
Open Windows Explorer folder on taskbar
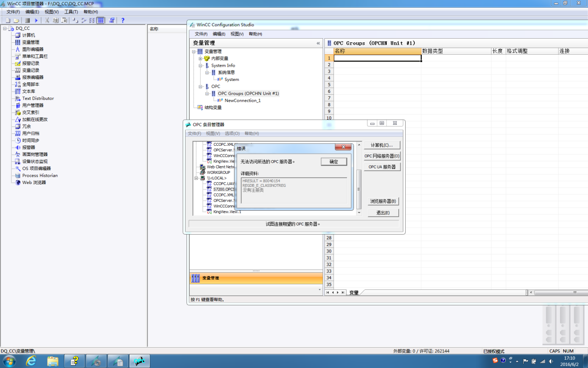coord(53,361)
